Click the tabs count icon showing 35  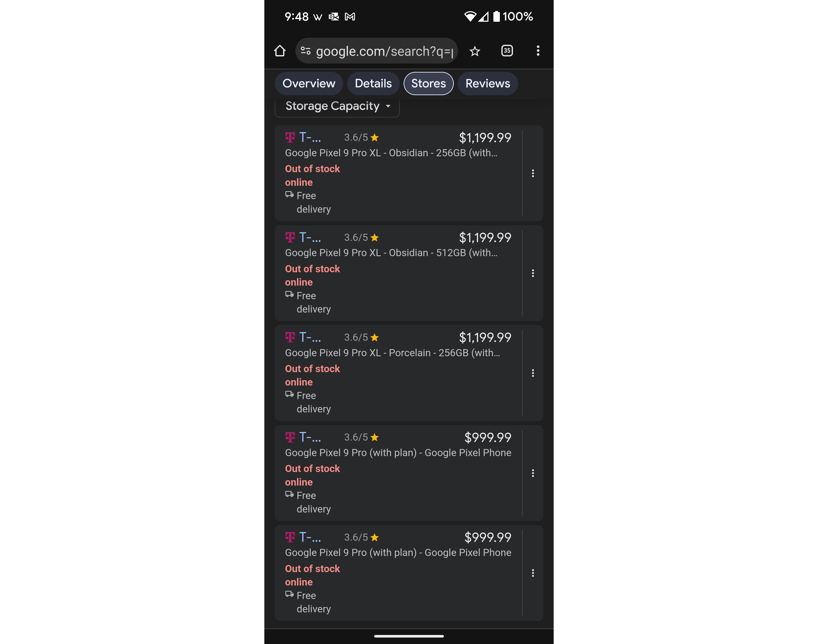[x=507, y=50]
